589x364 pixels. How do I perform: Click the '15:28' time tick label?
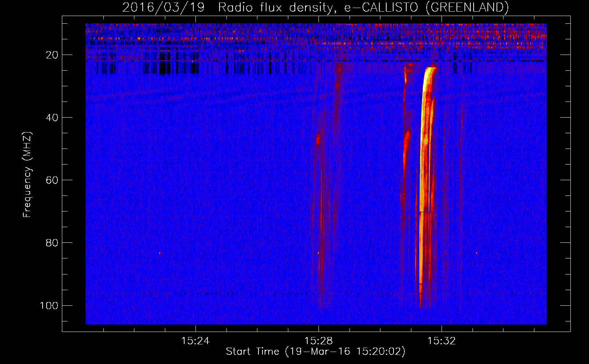(319, 341)
